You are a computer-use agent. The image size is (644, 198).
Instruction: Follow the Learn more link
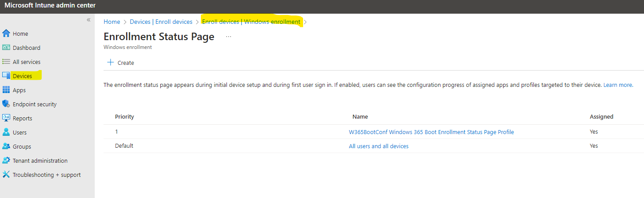click(618, 85)
